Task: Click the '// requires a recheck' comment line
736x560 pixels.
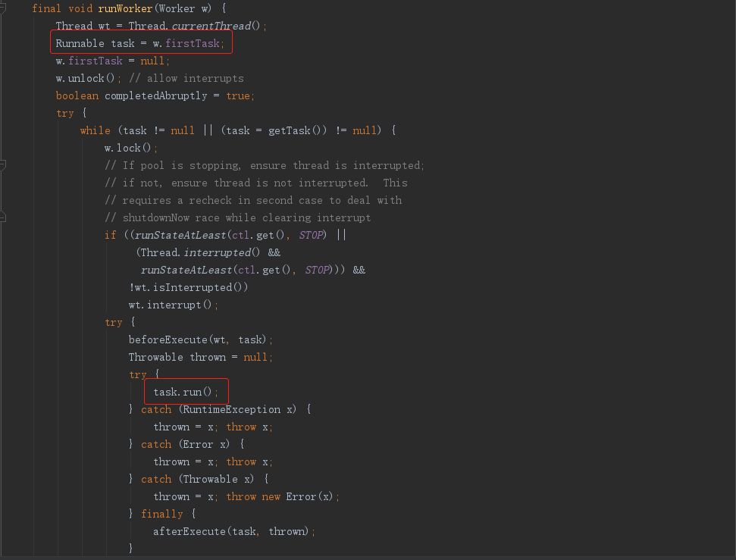Action: click(253, 200)
